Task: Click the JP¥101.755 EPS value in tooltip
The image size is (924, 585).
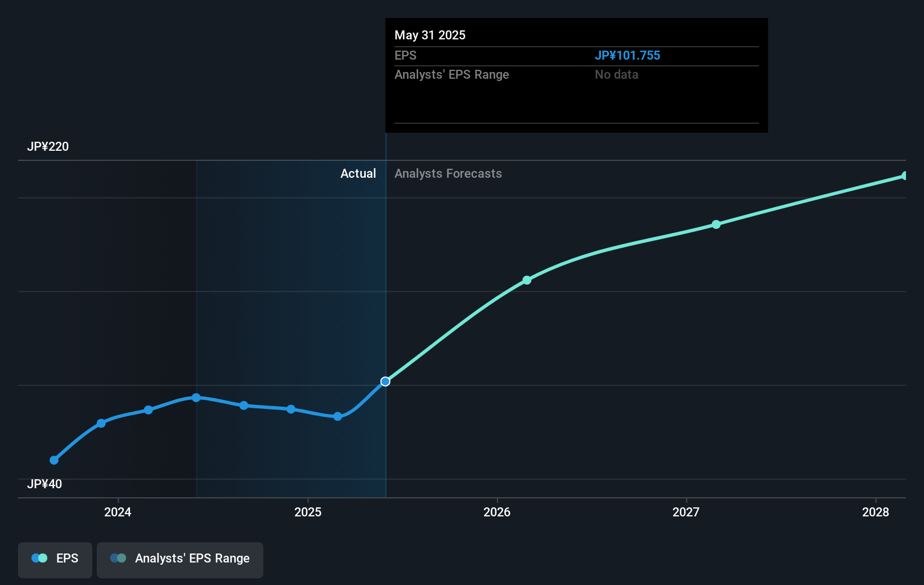Action: (x=627, y=56)
